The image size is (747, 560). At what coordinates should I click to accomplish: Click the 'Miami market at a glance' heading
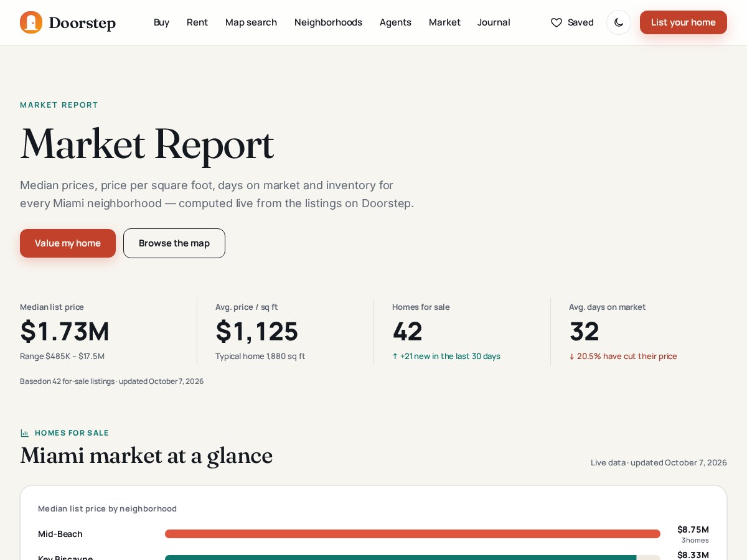click(x=146, y=455)
